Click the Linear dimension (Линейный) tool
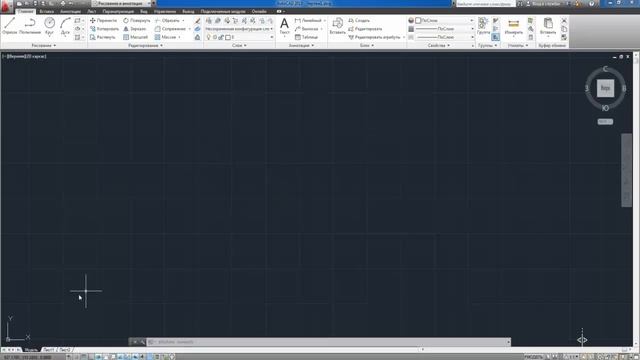This screenshot has width=640, height=360. 308,20
